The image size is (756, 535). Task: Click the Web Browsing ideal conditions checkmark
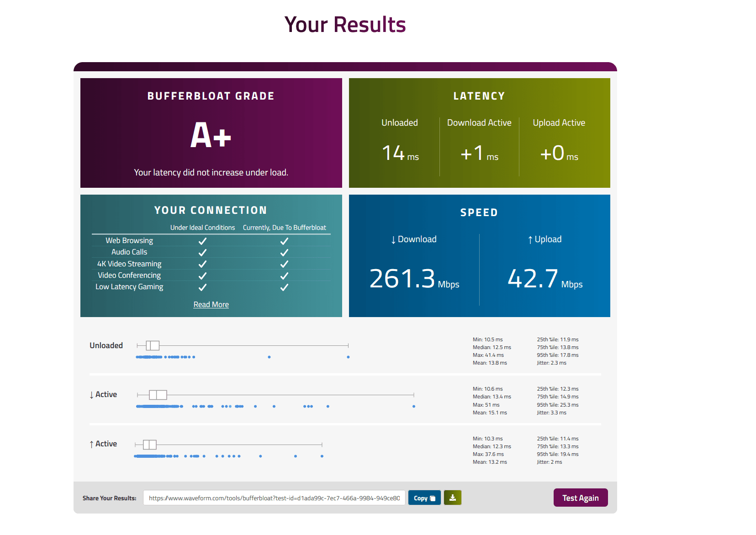point(203,241)
